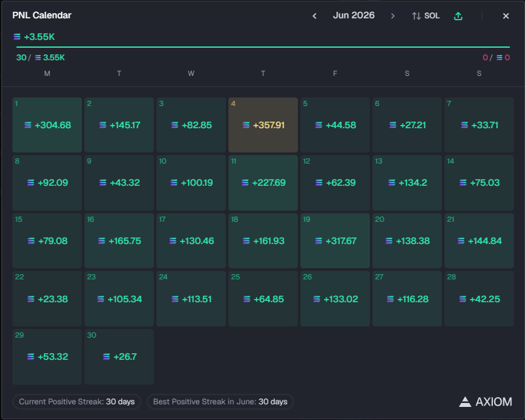The width and height of the screenshot is (525, 420).
Task: Select June 13 cell with +134.2
Action: [x=407, y=183]
